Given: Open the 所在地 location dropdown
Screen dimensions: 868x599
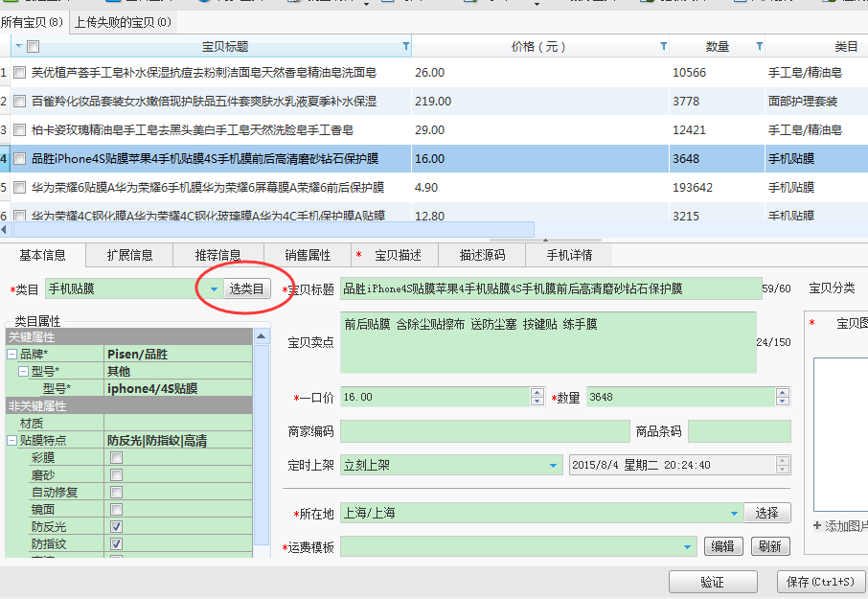Looking at the screenshot, I should [735, 514].
